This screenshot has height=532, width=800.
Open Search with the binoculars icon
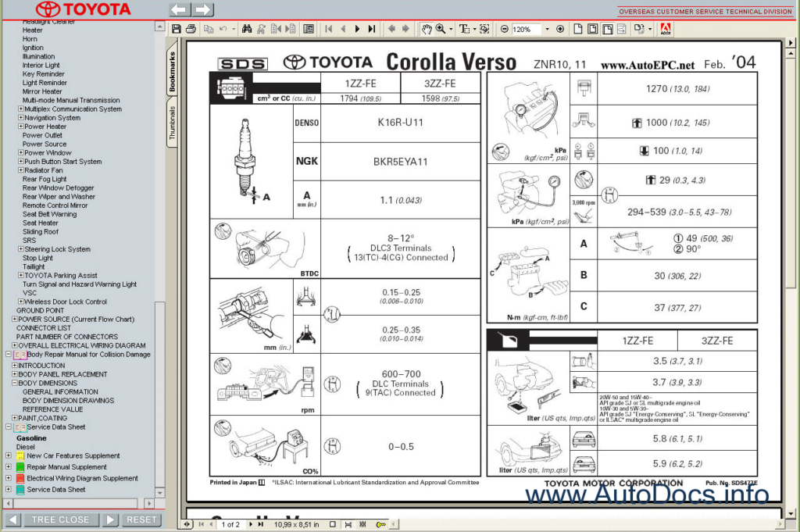point(247,29)
